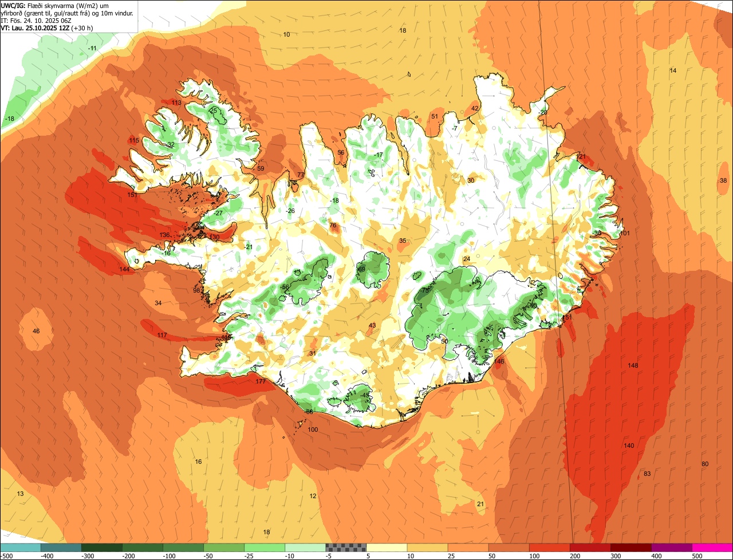Click the pale yellow 5 to 10 legend swatch

coord(387,547)
